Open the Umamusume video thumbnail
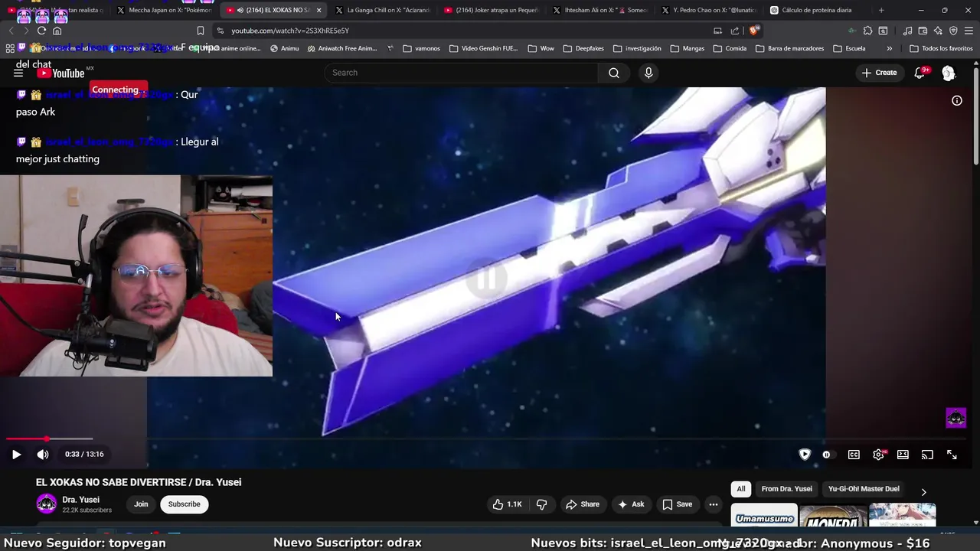The height and width of the screenshot is (551, 980). click(764, 516)
